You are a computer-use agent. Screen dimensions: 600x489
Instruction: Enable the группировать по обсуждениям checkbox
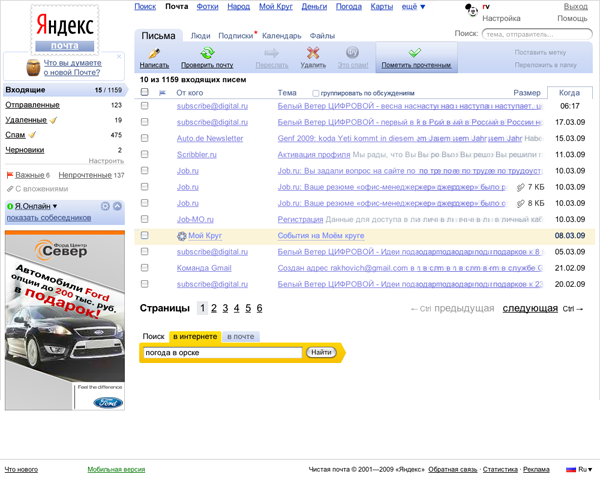pos(315,92)
